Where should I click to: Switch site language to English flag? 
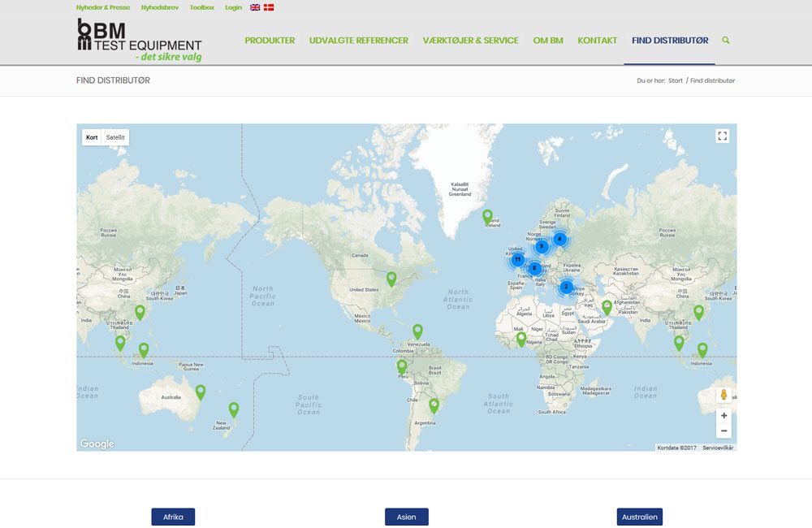[255, 7]
